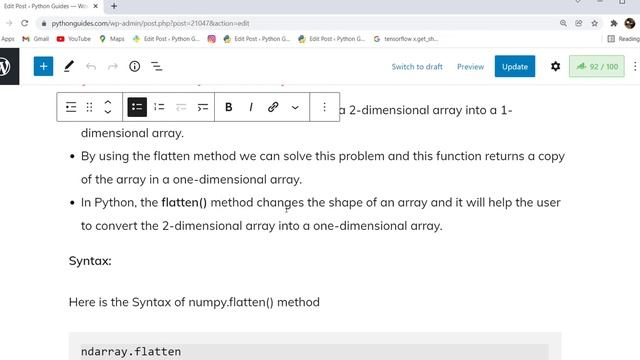
Task: Click Switch to draft
Action: pos(417,67)
